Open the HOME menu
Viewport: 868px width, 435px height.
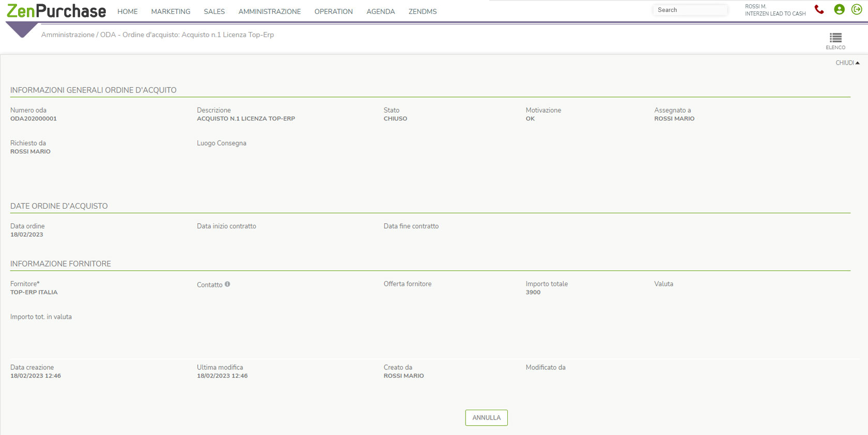pyautogui.click(x=127, y=11)
